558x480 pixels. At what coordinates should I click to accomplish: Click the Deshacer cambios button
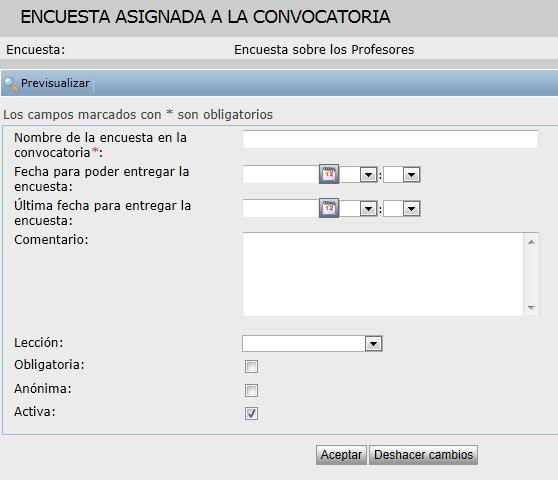click(423, 455)
